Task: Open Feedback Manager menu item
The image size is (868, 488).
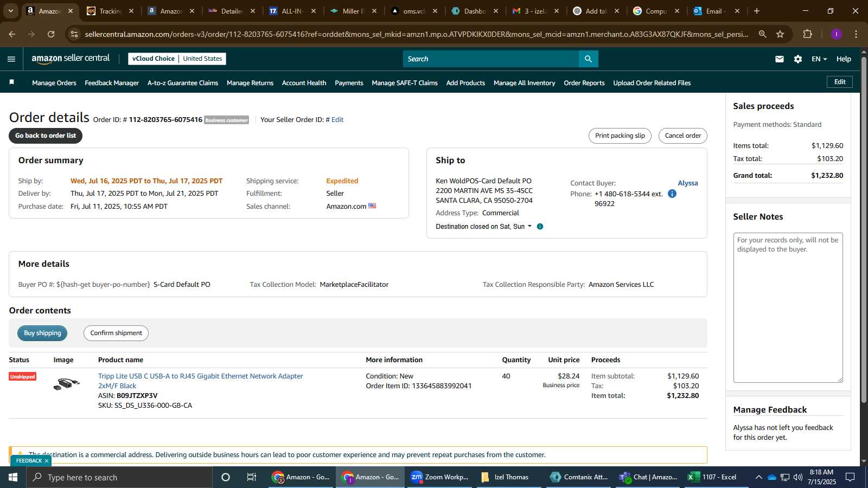Action: 112,83
